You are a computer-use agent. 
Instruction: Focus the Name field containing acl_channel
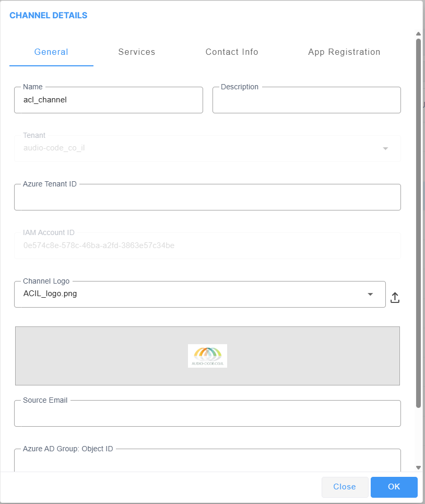pyautogui.click(x=108, y=100)
